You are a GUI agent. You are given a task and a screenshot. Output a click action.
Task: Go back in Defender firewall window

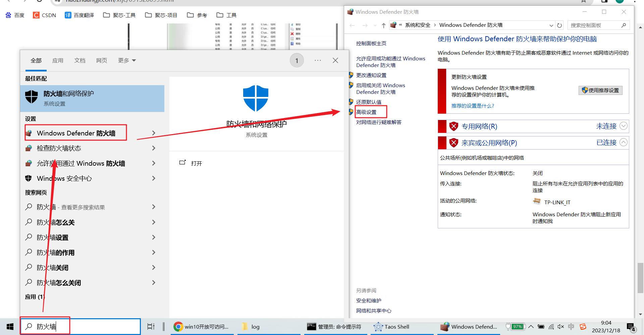352,25
